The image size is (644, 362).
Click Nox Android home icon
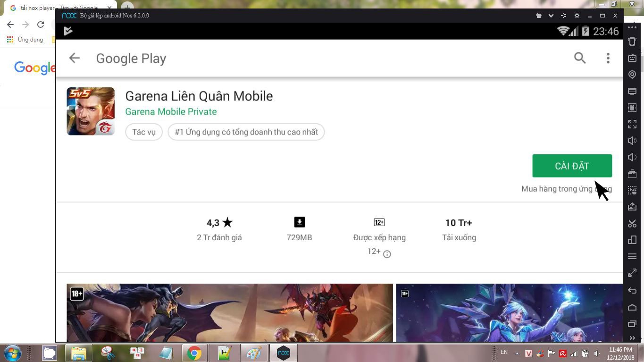(x=632, y=307)
